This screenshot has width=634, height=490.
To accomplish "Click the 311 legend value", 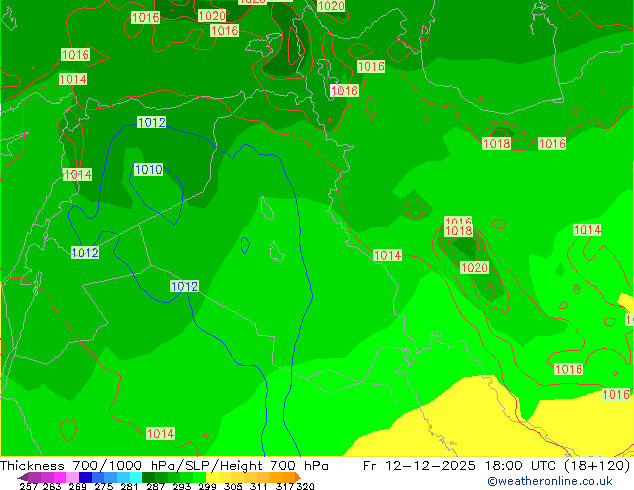I will pos(259,486).
